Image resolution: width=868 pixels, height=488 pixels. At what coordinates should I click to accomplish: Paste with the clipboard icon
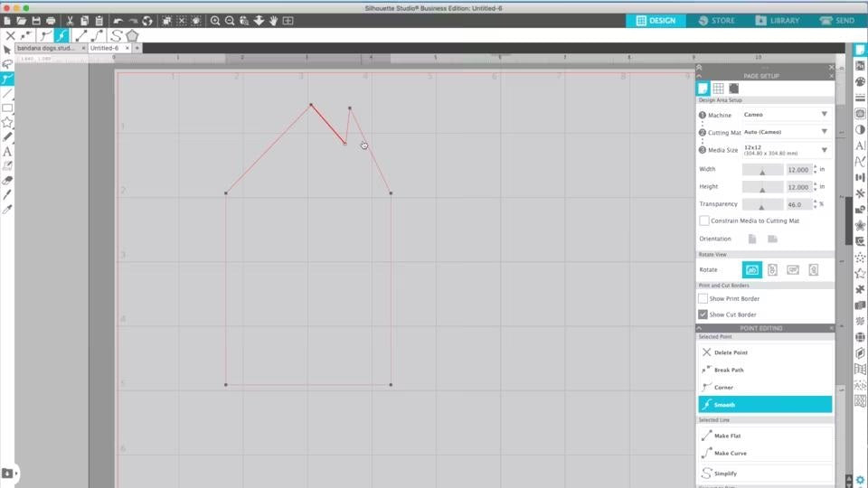[x=99, y=21]
